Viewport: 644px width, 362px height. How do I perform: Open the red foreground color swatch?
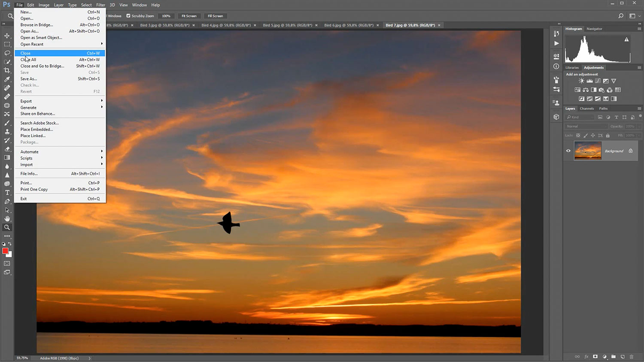point(5,251)
